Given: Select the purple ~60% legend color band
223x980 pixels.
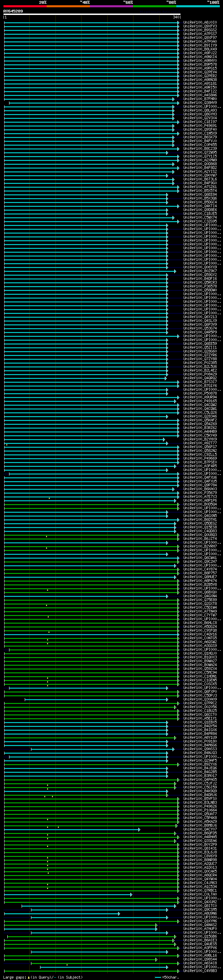Looking at the screenshot, I should coord(112,6).
